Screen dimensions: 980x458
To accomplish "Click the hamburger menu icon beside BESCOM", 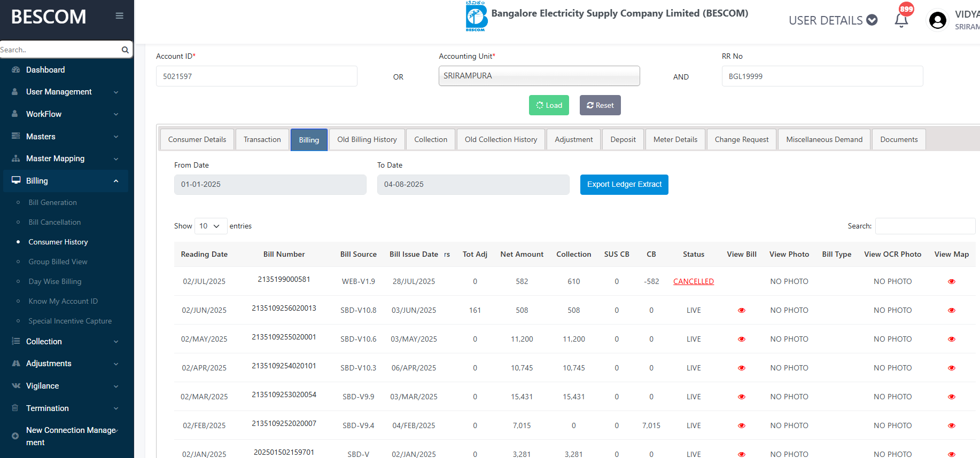I will coord(119,16).
